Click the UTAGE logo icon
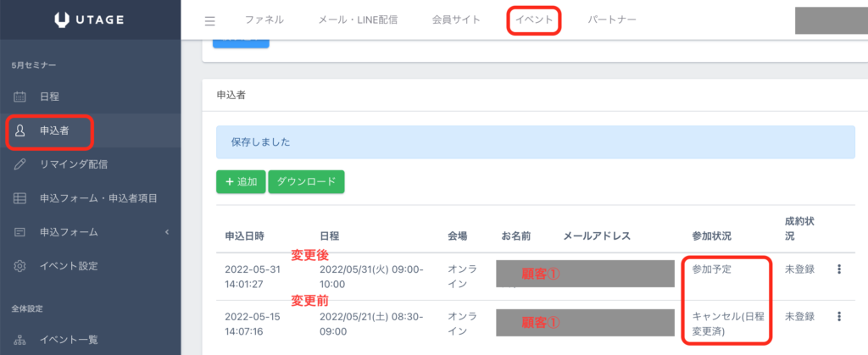 (x=62, y=19)
